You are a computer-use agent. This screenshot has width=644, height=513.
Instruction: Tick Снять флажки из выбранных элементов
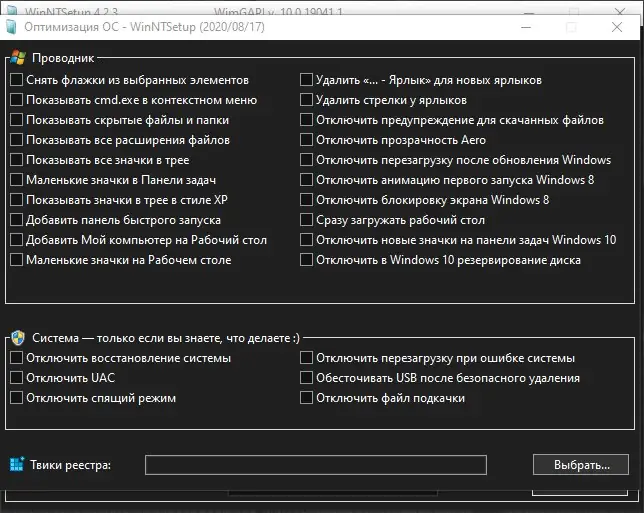[x=16, y=80]
